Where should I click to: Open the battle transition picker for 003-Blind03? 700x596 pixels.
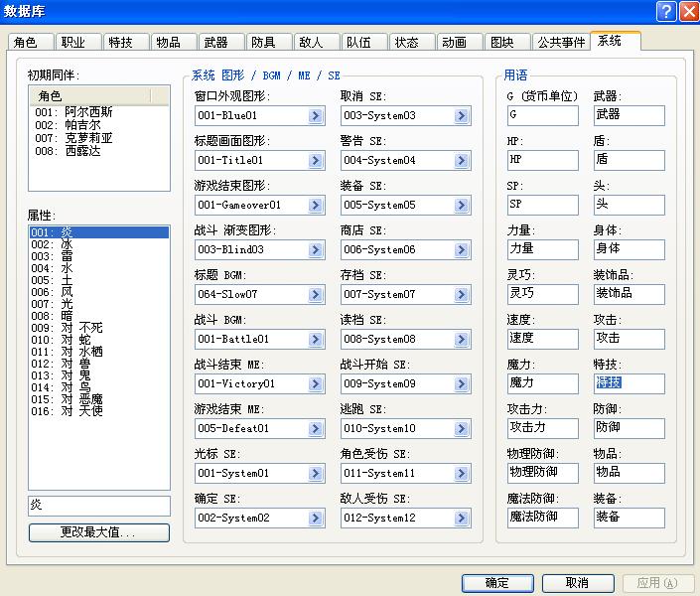tap(315, 249)
